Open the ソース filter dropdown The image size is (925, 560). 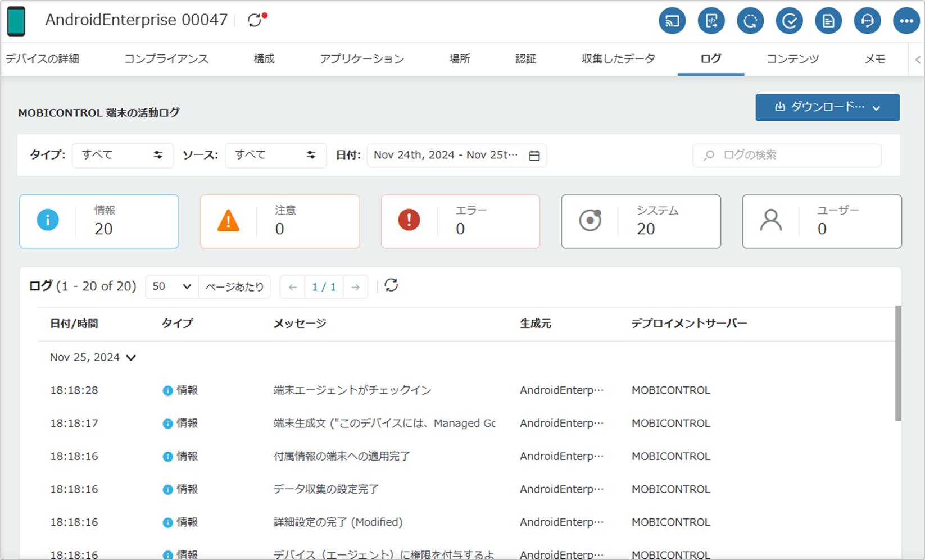pos(275,155)
